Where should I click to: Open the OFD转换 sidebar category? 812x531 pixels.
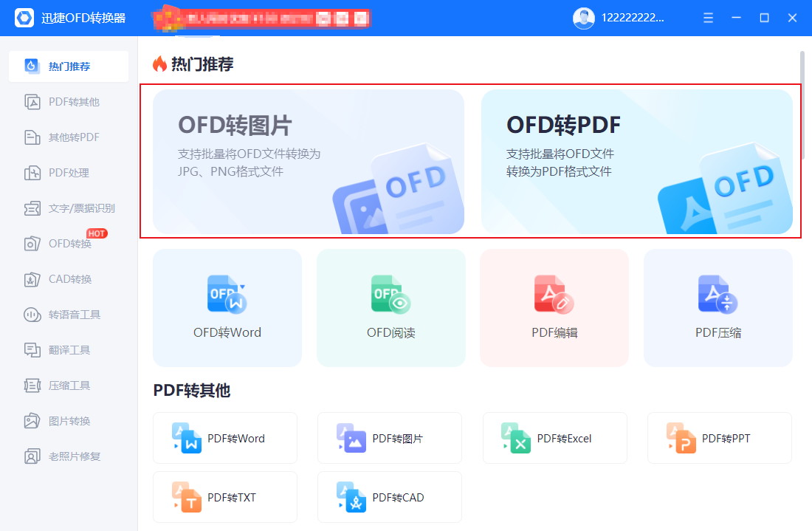68,243
